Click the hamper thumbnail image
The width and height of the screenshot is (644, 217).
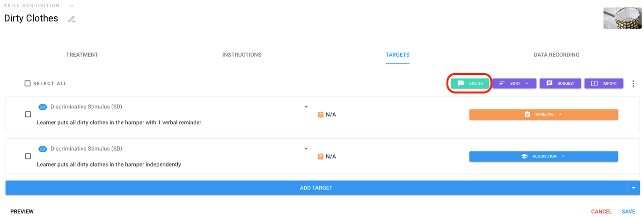622,18
